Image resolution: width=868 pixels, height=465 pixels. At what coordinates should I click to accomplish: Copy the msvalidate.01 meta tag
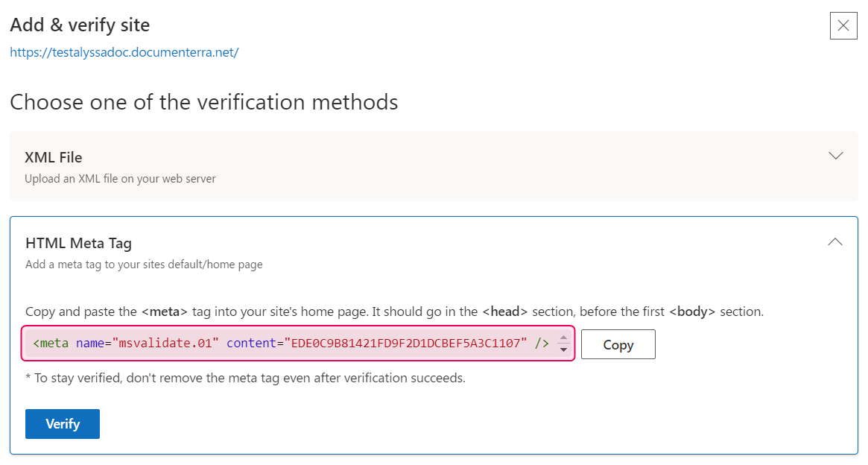[618, 344]
